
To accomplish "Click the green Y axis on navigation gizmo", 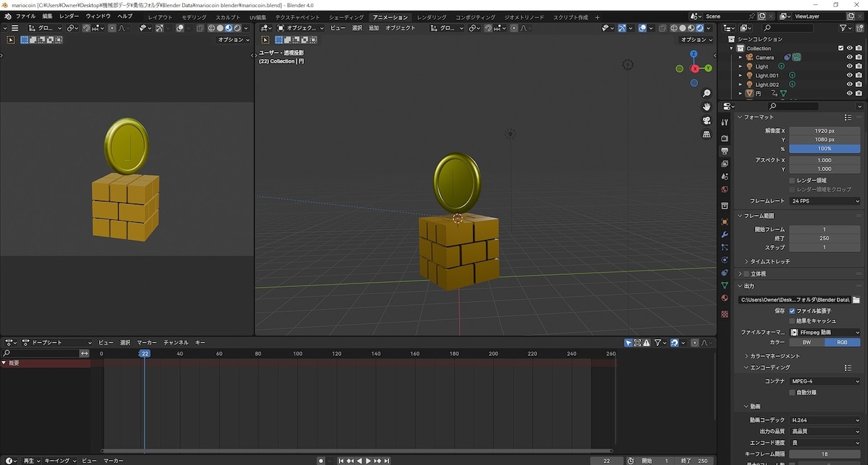I will pyautogui.click(x=709, y=68).
